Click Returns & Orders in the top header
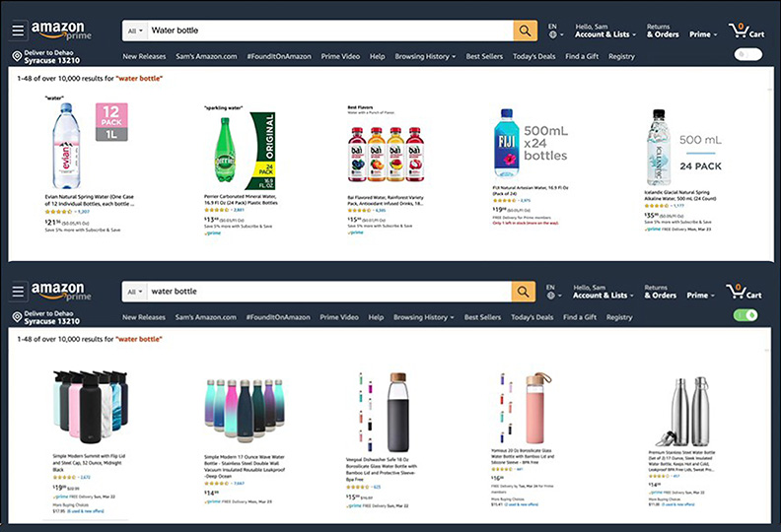The image size is (781, 532). 663,31
